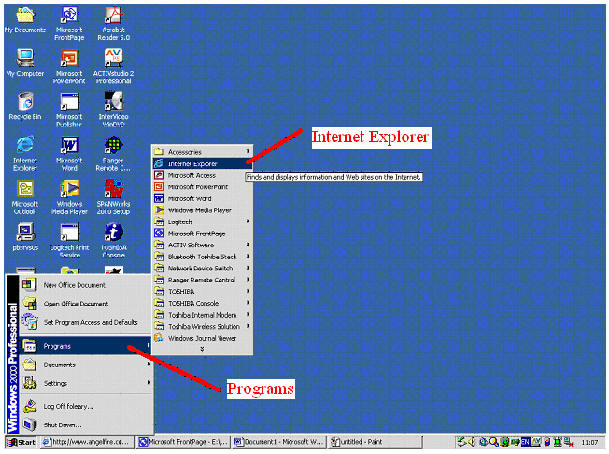The image size is (609, 454).
Task: Show more programs via double chevron
Action: 202,349
